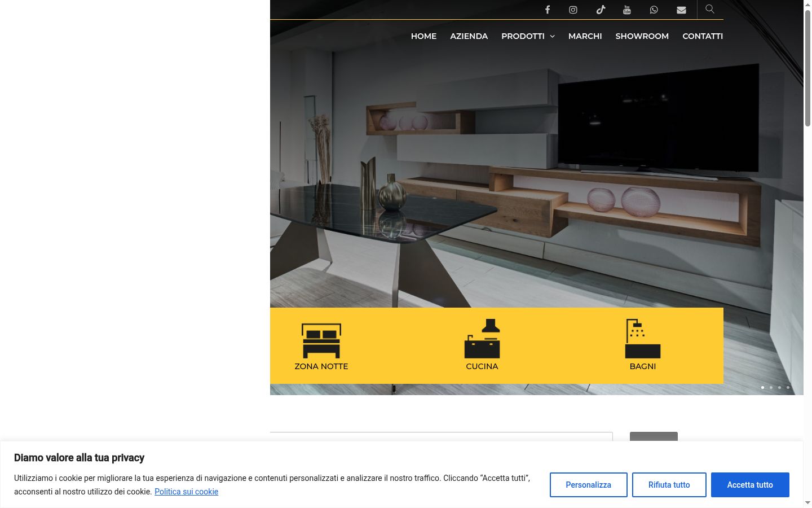Select the first slider pagination dot
The height and width of the screenshot is (508, 812).
(x=762, y=387)
